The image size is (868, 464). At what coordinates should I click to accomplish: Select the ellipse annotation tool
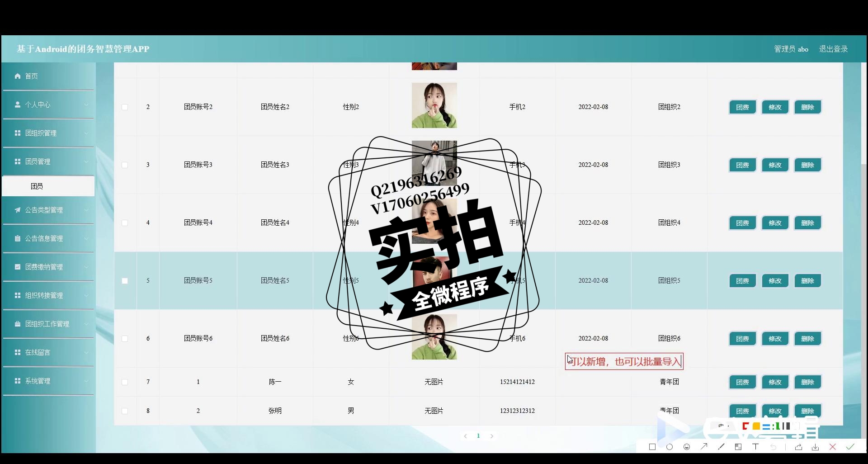click(670, 447)
